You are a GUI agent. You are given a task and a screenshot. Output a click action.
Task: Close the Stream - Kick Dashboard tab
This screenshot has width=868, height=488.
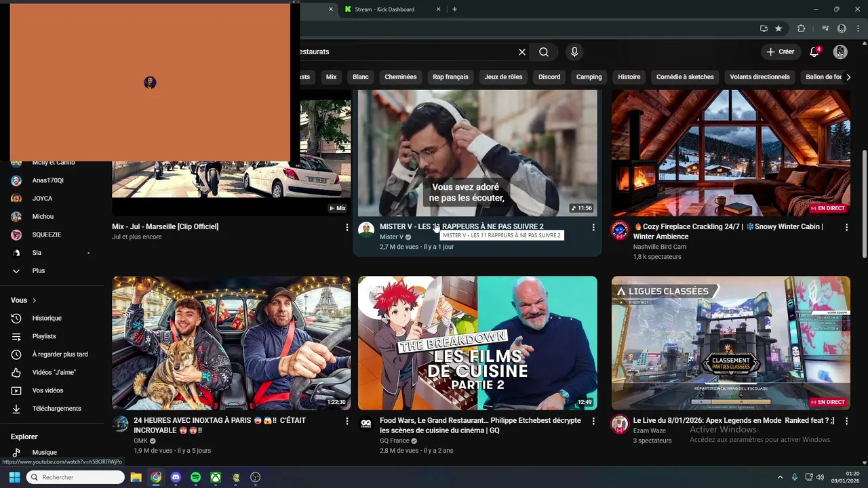439,9
